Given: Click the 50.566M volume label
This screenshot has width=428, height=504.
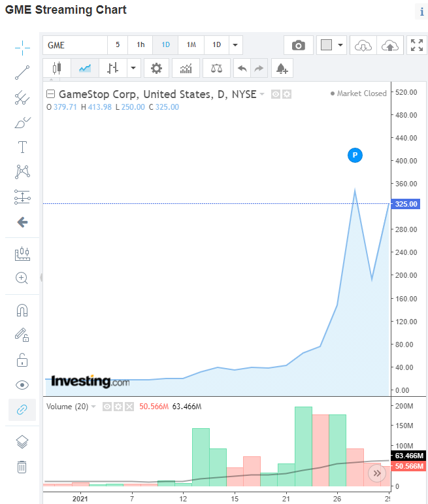Looking at the screenshot, I should [x=408, y=466].
